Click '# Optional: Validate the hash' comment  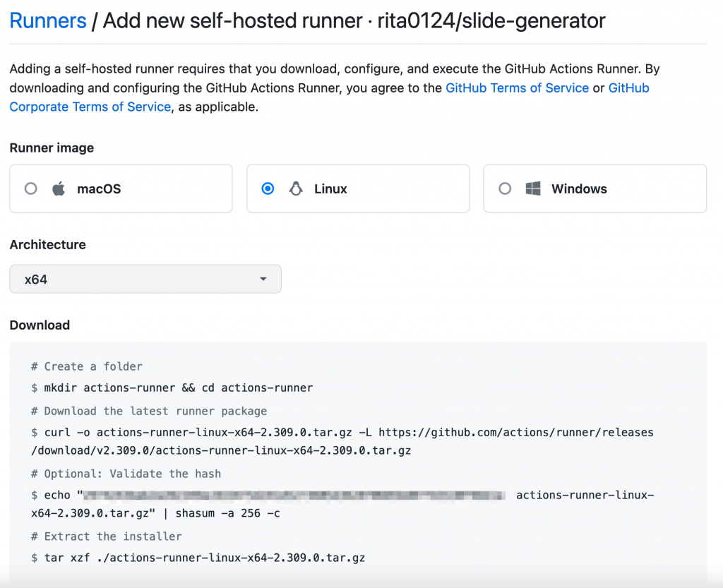(x=126, y=474)
